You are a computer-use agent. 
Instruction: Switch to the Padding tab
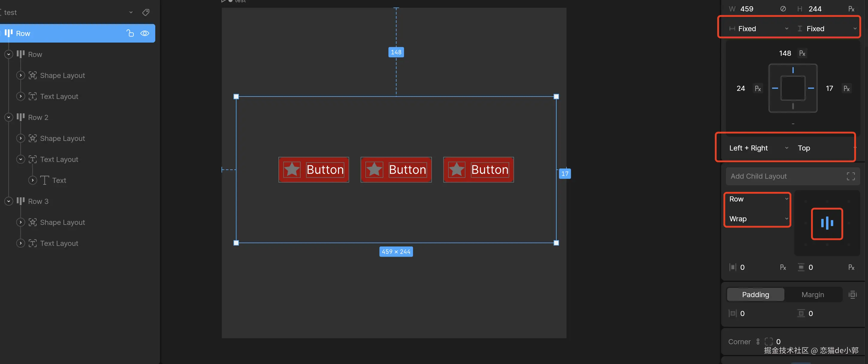(756, 294)
